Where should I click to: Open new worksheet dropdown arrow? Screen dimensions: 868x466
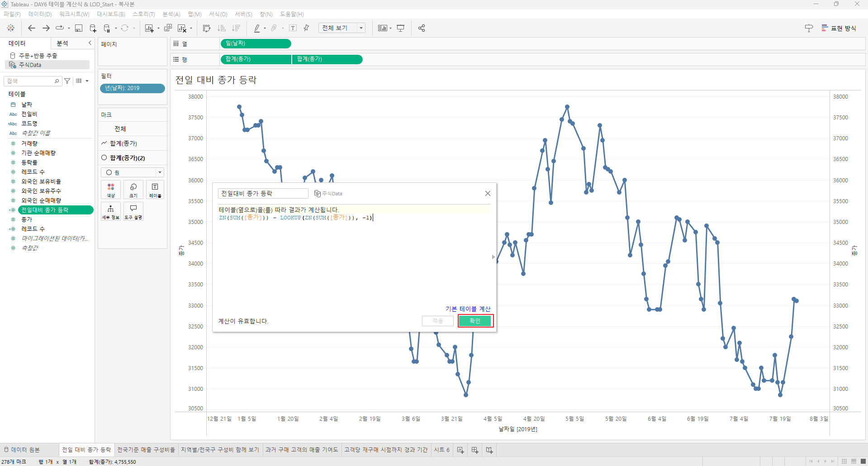[x=158, y=28]
